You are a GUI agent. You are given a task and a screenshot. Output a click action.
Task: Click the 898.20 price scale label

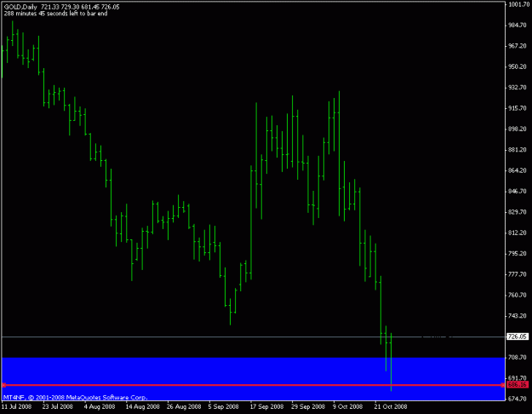pos(518,129)
